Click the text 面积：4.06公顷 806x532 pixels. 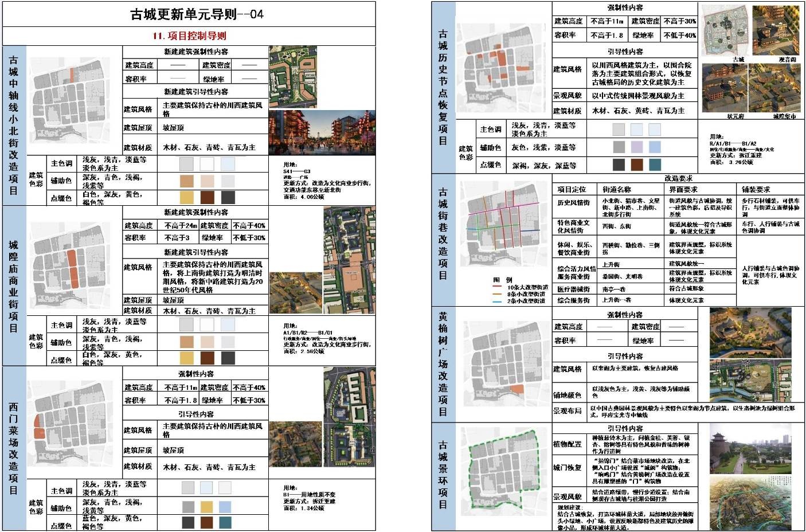(x=304, y=197)
